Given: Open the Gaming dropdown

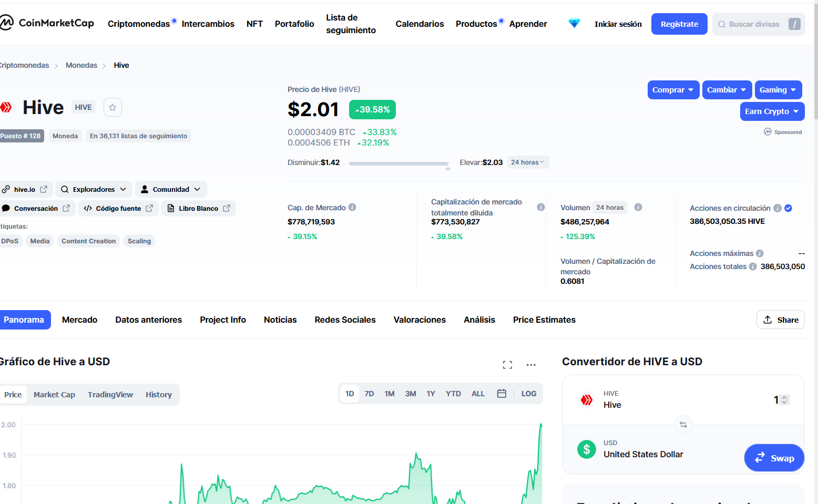Looking at the screenshot, I should coord(779,90).
